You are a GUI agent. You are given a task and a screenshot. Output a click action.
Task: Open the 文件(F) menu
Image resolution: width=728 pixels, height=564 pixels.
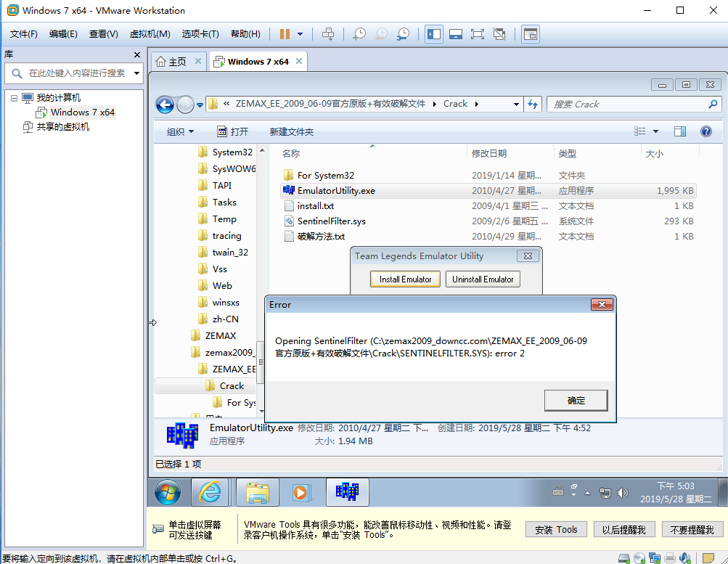[24, 34]
